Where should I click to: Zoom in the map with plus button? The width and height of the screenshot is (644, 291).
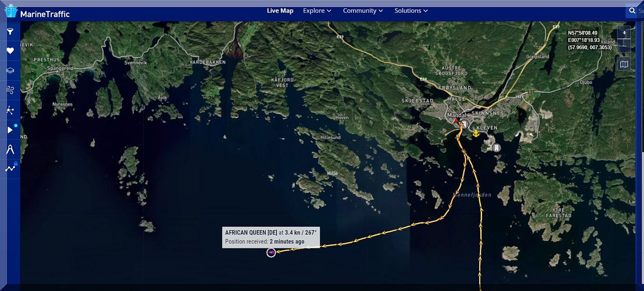coord(624,33)
